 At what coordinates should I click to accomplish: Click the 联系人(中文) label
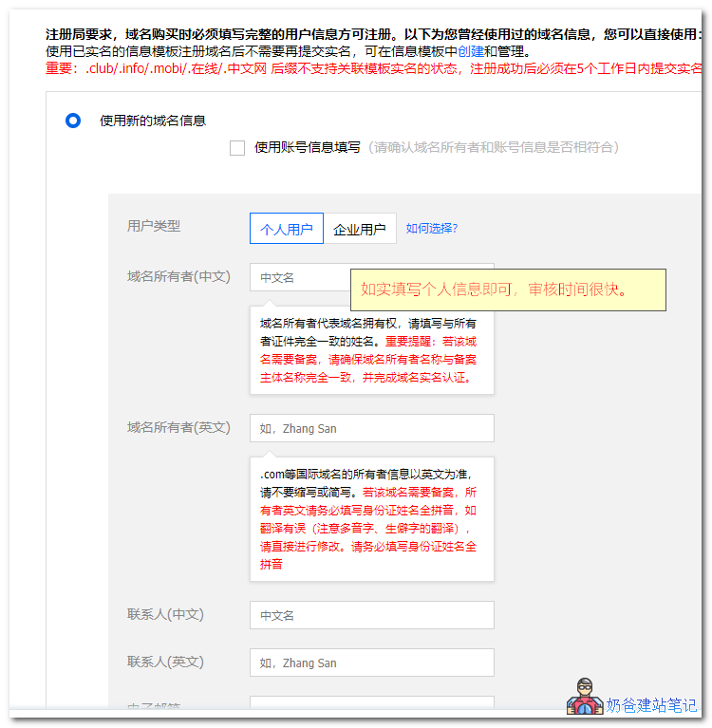165,615
